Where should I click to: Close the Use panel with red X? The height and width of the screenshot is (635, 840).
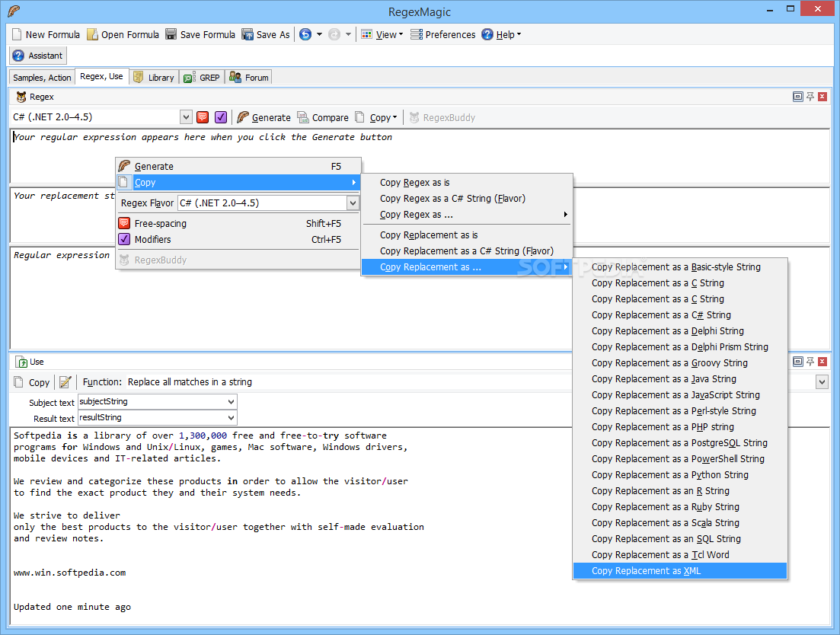[822, 362]
